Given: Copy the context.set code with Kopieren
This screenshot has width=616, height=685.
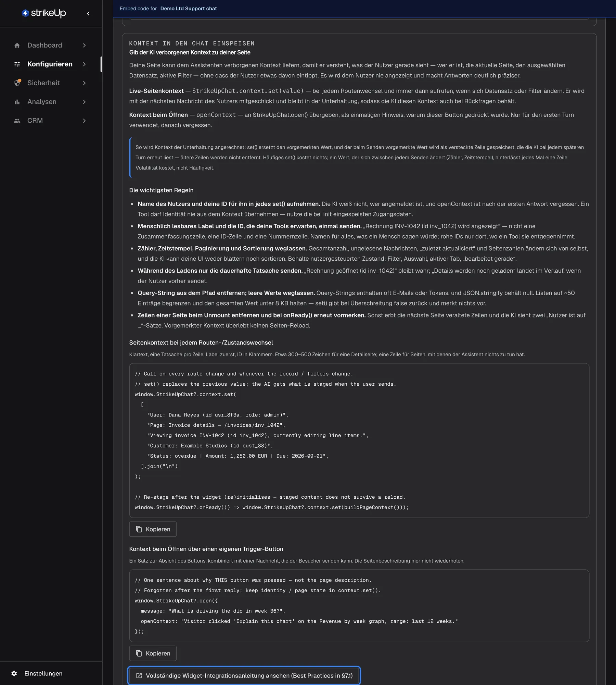Looking at the screenshot, I should [153, 529].
